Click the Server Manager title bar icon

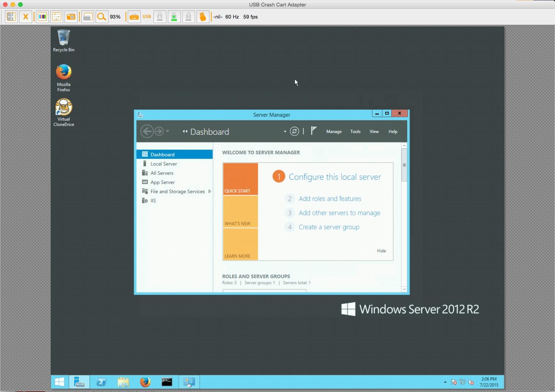140,115
